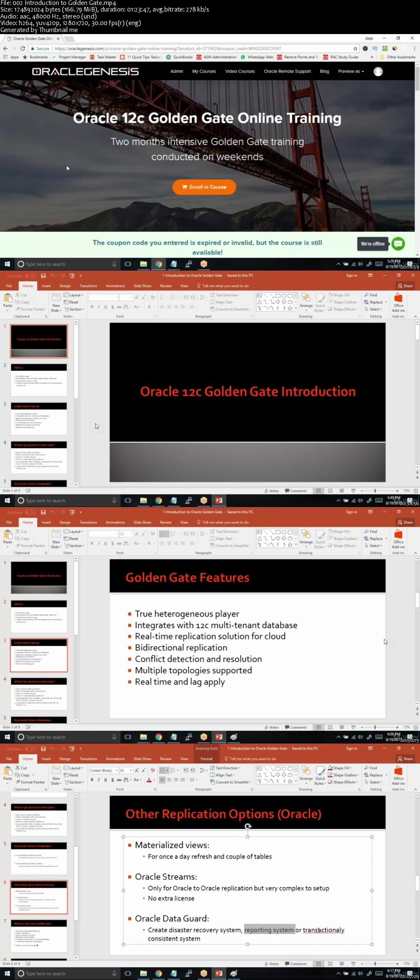This screenshot has height=980, width=420.
Task: Toggle AutoSave in the Other Replication Options window
Action: click(21, 748)
